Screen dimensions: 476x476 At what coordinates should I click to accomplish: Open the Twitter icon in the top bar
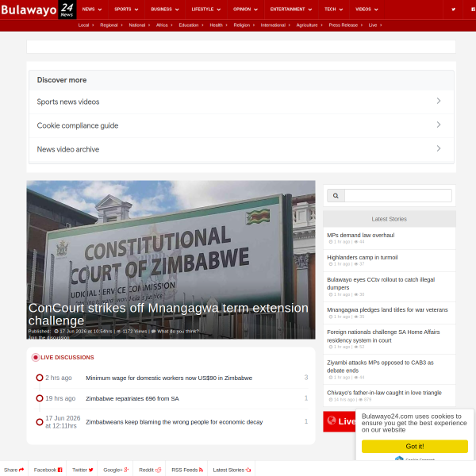click(x=453, y=10)
